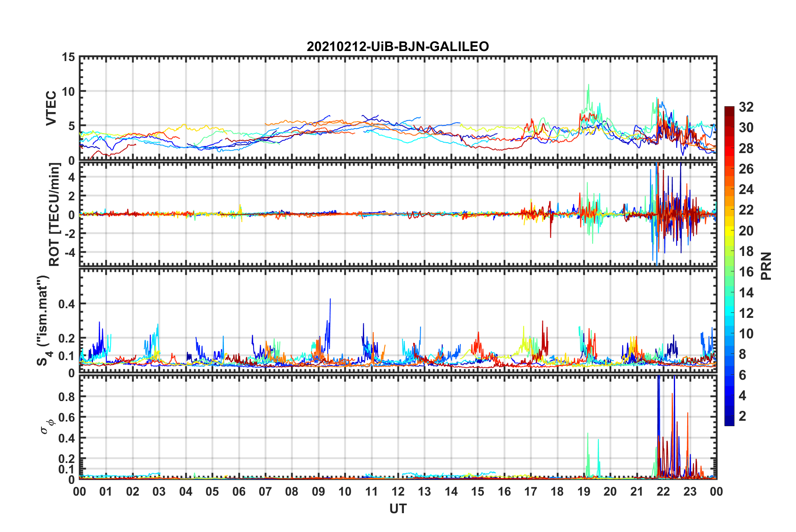Screen dimensions: 796x532
Task: Click x-axis tick label 16
Action: (504, 491)
